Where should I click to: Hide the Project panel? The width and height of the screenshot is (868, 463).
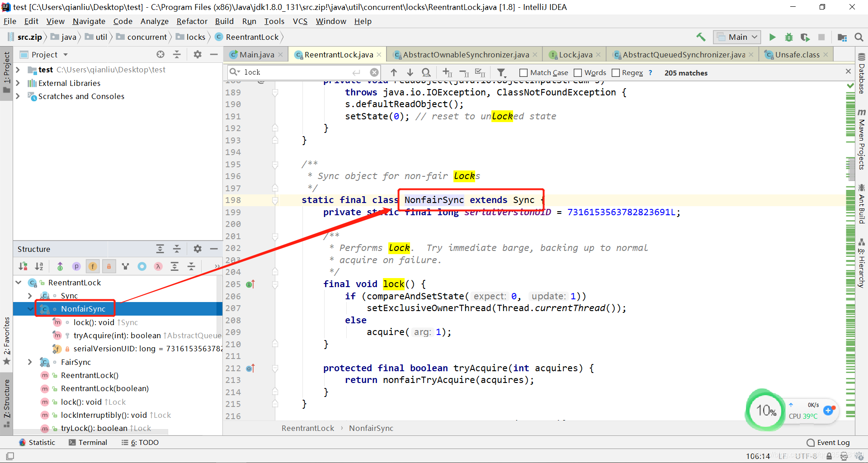point(214,54)
